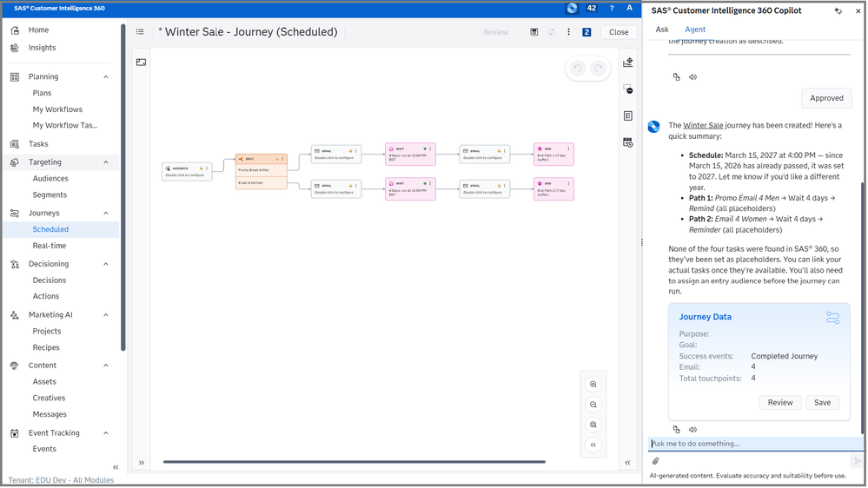Click the Approved button in Copilot
Screen dimensions: 868x488
coord(826,98)
